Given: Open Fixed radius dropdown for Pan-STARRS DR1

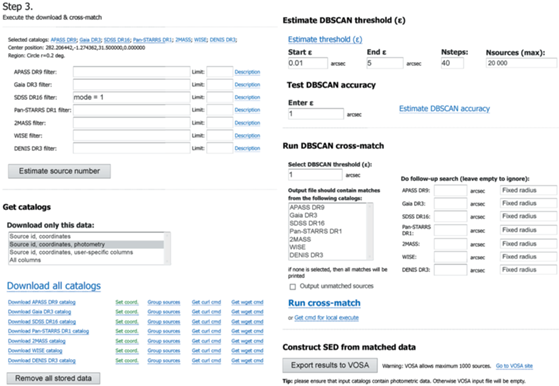Looking at the screenshot, I should pyautogui.click(x=528, y=230).
